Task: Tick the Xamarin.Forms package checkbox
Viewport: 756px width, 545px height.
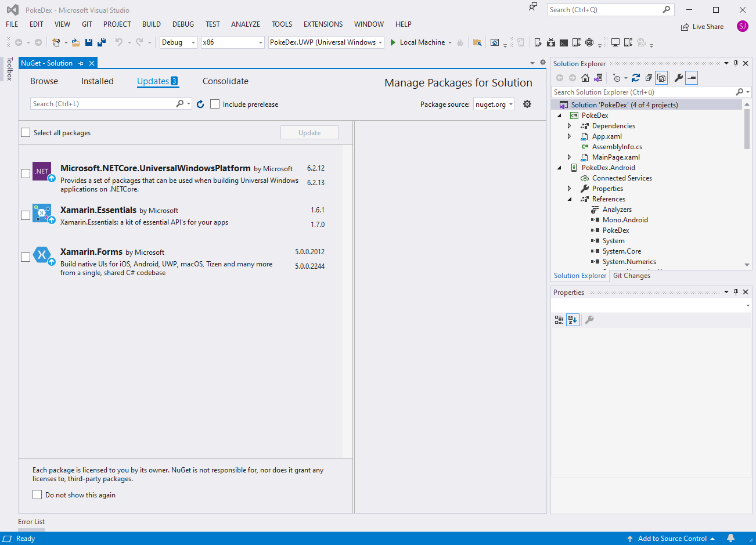Action: pos(26,257)
